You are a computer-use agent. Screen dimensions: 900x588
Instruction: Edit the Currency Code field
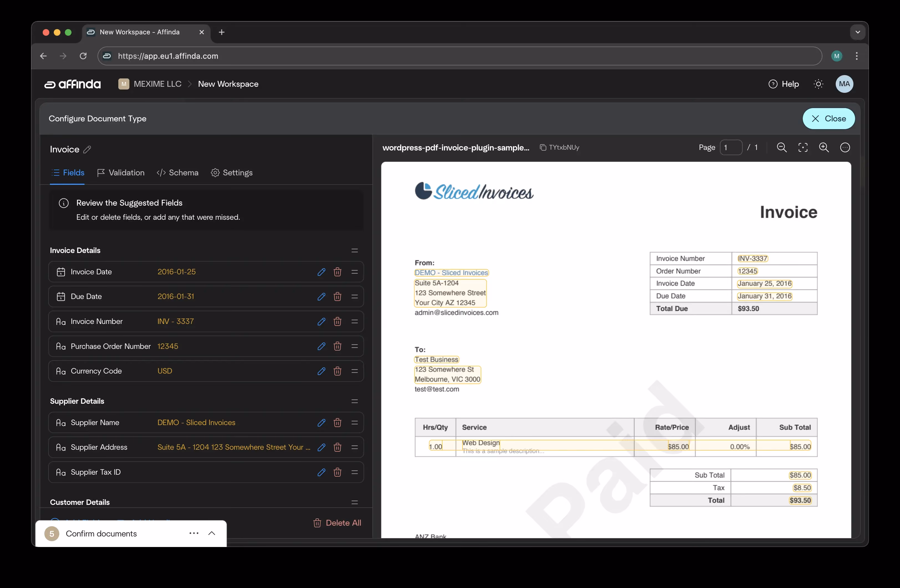point(321,371)
